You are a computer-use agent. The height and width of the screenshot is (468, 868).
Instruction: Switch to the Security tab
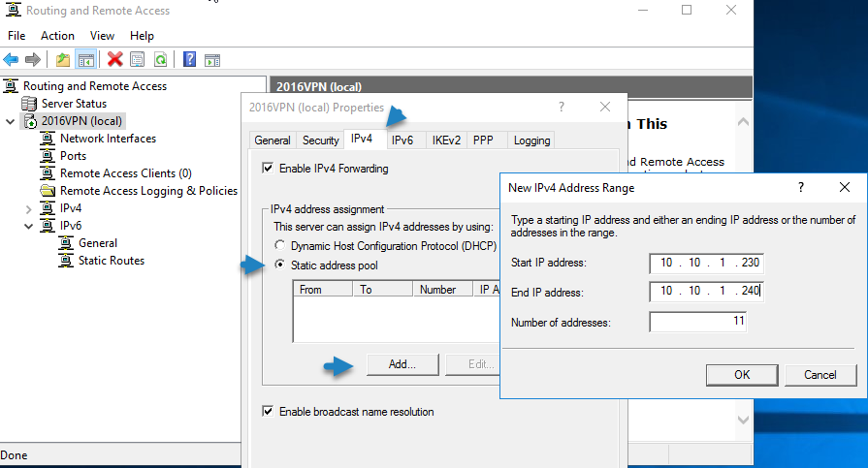(x=320, y=140)
